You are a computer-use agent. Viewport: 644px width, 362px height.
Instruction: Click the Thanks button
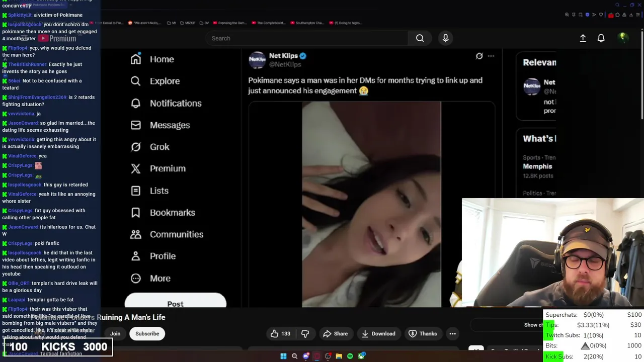[423, 334]
